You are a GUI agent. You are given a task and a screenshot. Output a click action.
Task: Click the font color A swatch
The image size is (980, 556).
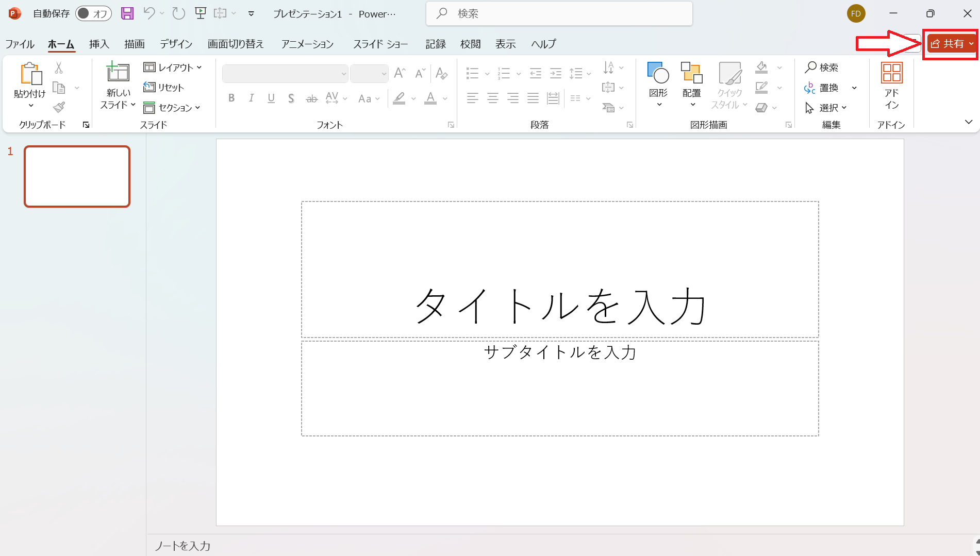(430, 98)
